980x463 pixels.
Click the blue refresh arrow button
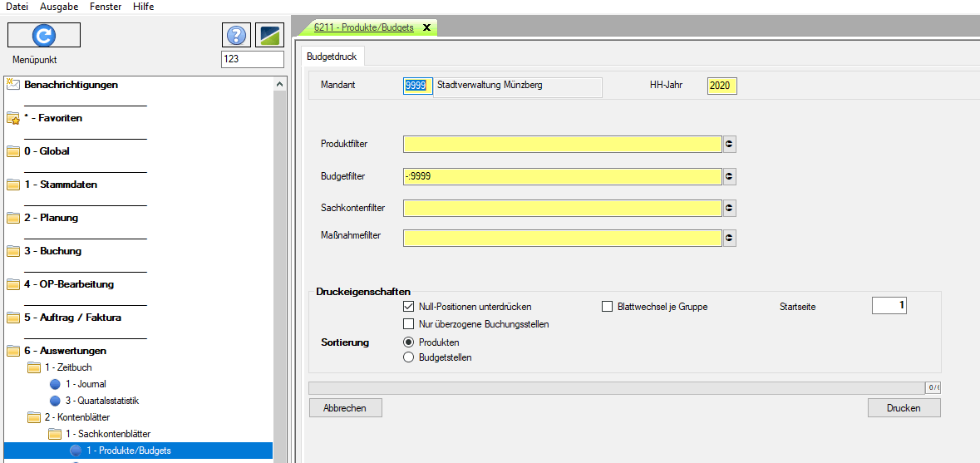coord(43,35)
